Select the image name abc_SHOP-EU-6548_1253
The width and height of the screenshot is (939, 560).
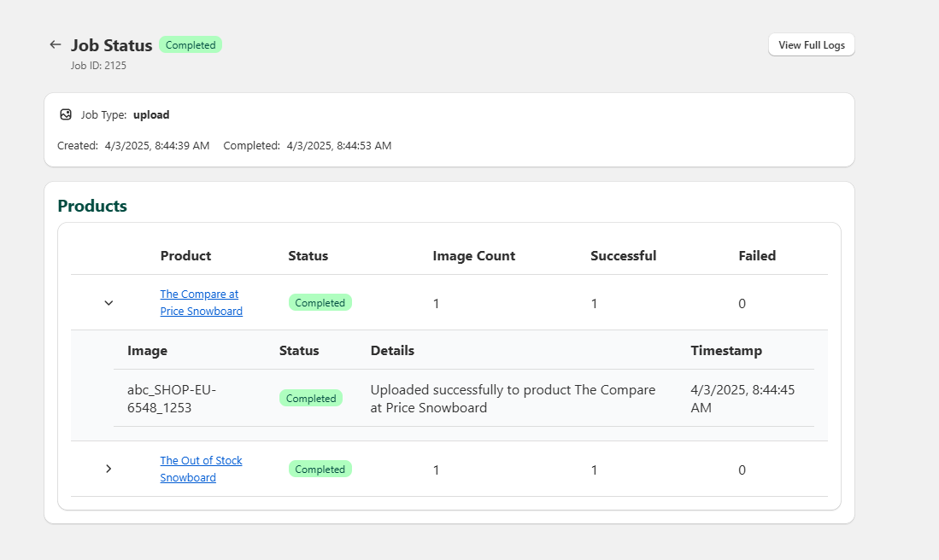tap(171, 398)
